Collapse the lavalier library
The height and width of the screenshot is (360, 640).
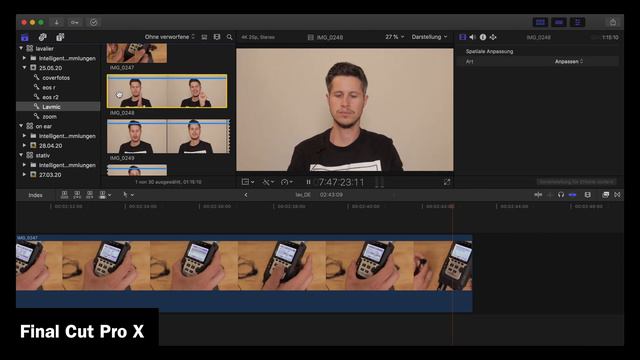coord(21,48)
